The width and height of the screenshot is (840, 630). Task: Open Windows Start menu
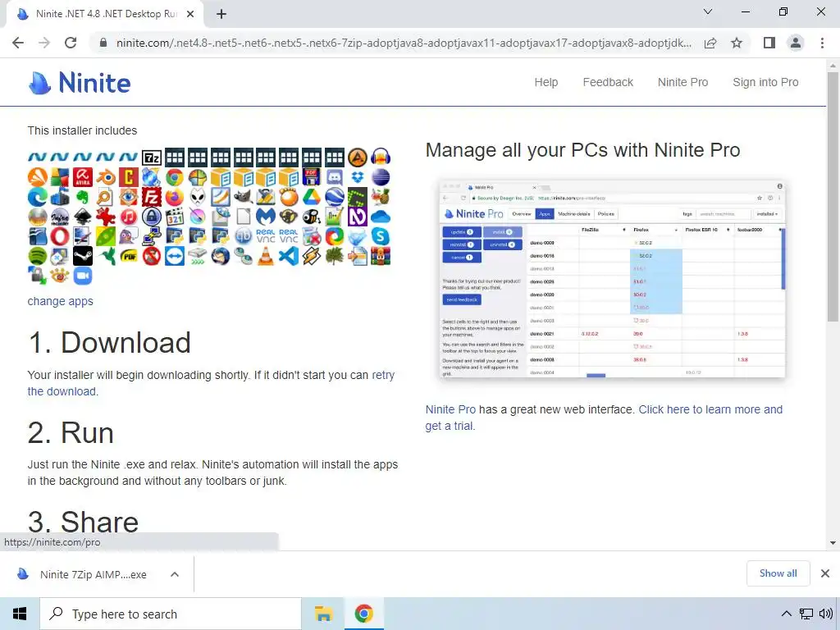(20, 614)
